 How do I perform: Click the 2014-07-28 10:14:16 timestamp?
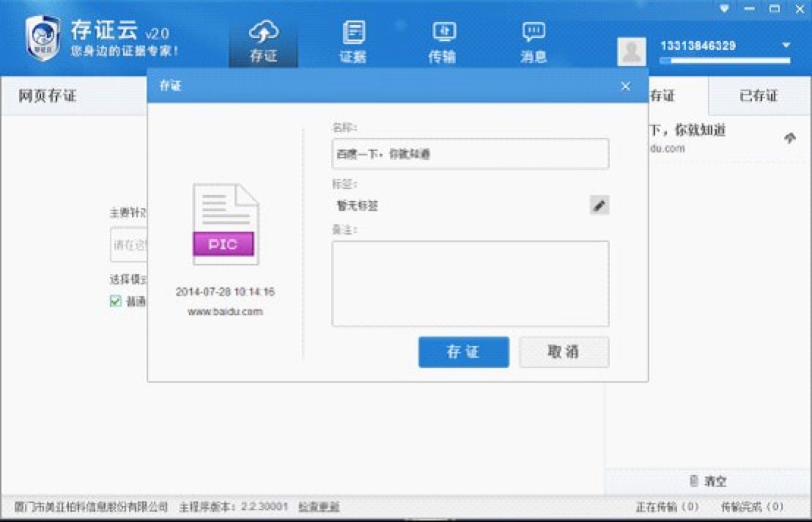(x=225, y=292)
